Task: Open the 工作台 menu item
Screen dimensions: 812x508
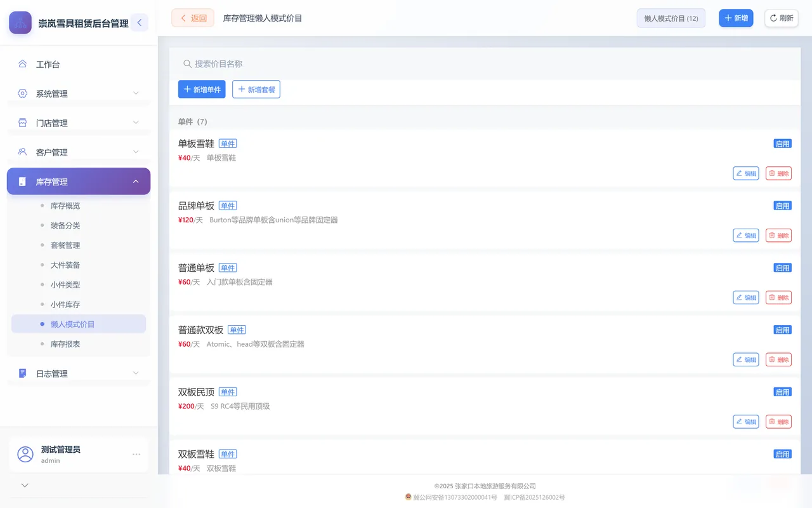Action: pyautogui.click(x=79, y=64)
